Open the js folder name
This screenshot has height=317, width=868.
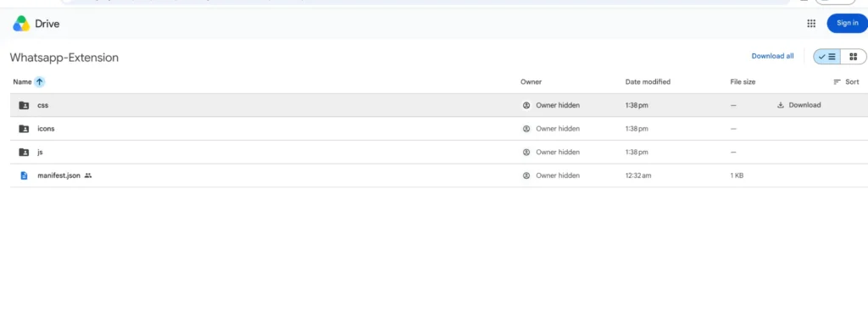pos(40,152)
